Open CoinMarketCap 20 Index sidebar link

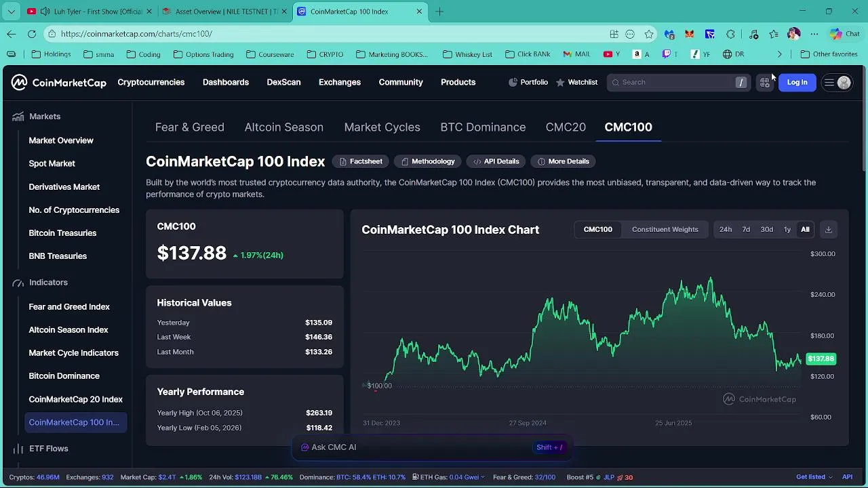pos(75,399)
